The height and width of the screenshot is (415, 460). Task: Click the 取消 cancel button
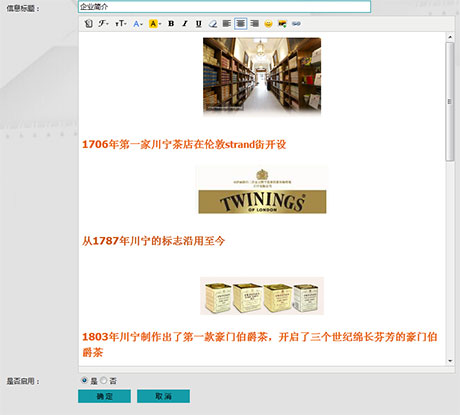163,396
